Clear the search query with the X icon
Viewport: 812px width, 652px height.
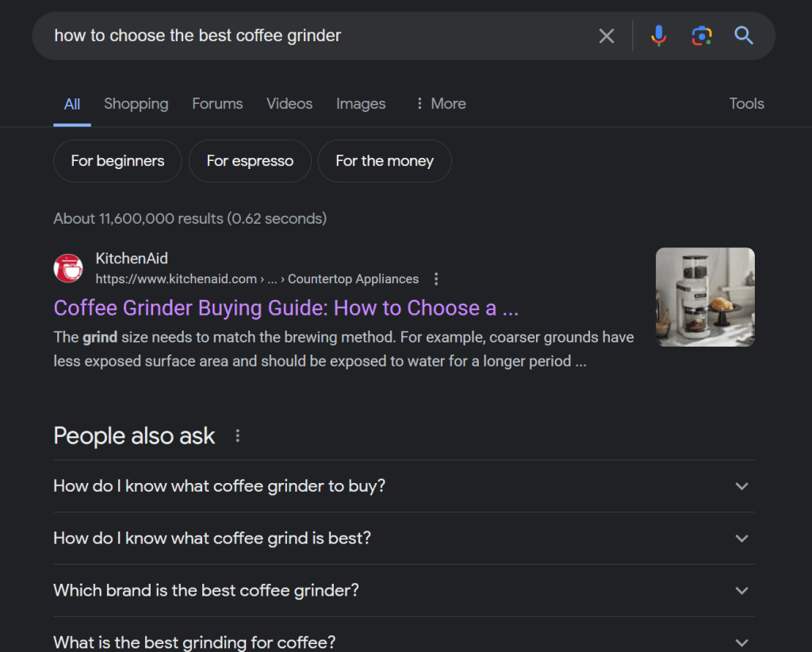(x=607, y=36)
